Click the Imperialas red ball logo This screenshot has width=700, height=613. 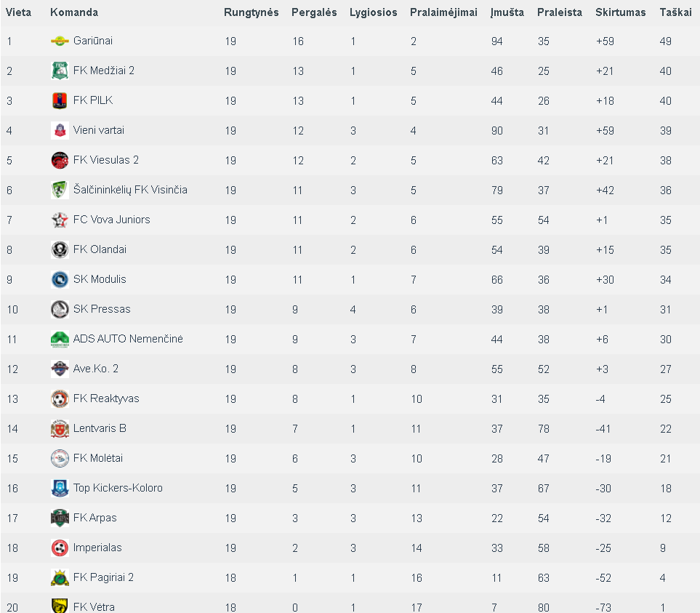[60, 548]
